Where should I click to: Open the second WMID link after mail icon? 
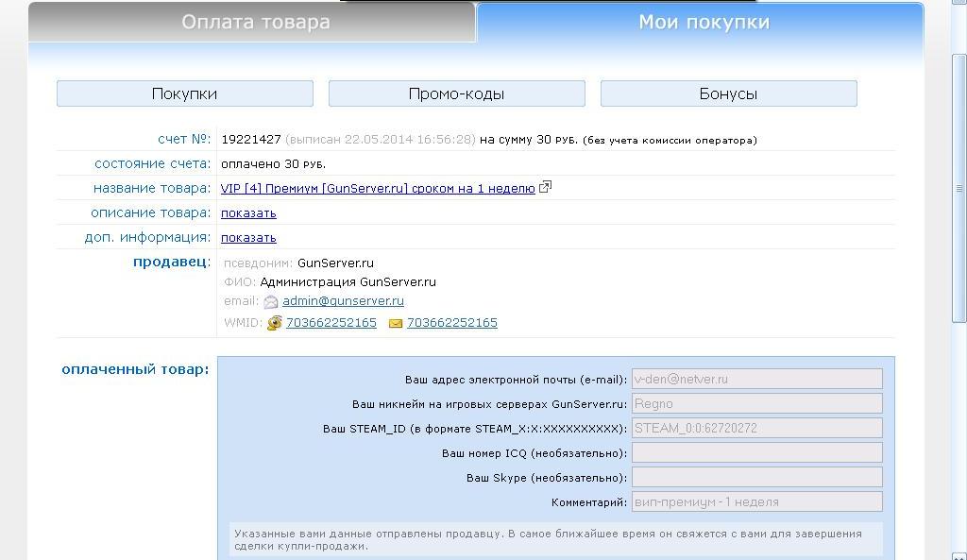point(451,323)
